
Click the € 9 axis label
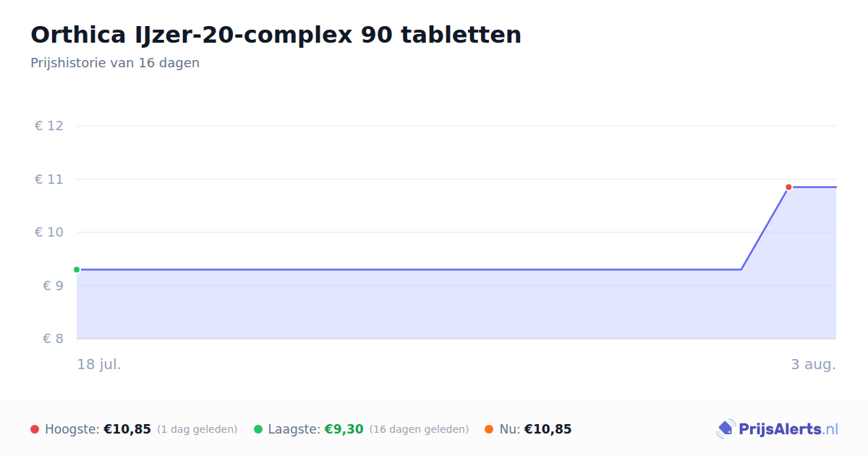pyautogui.click(x=54, y=285)
